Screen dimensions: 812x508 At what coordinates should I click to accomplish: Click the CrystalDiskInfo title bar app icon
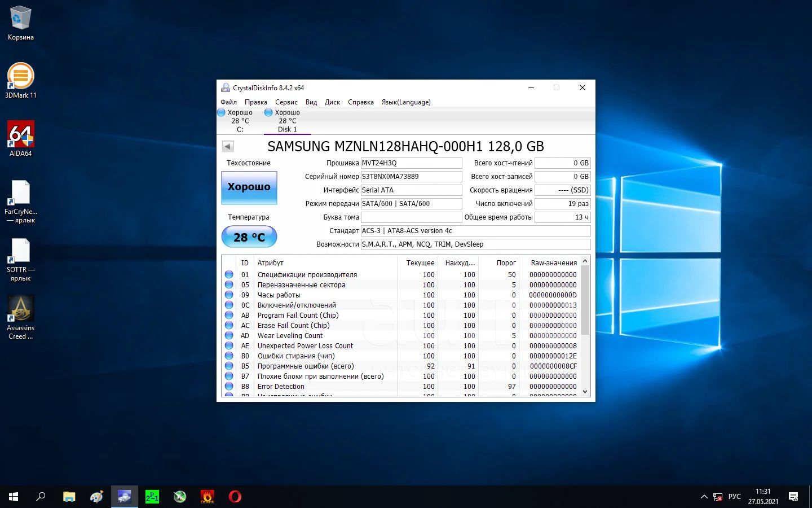(226, 88)
